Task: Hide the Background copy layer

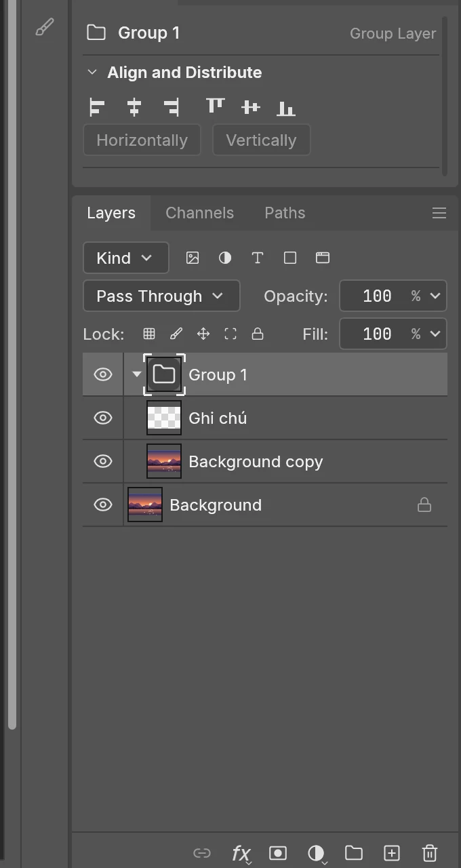Action: tap(103, 461)
